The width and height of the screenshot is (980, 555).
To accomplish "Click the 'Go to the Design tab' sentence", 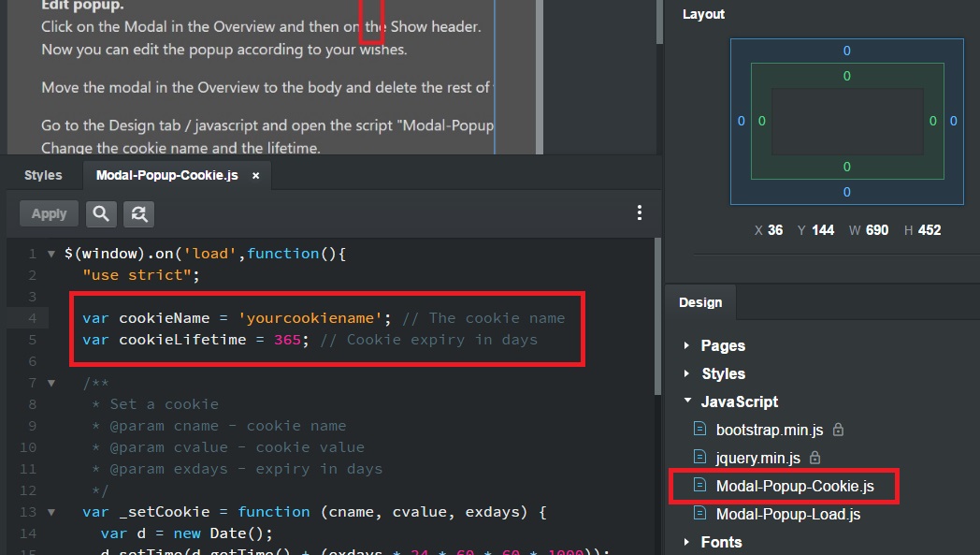I will click(x=267, y=125).
